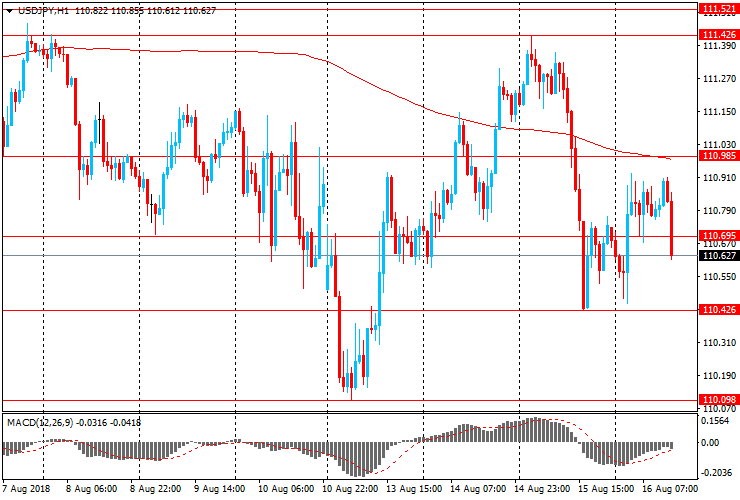Click the 14 Aug 23:00 time label
This screenshot has height=500, width=740.
pos(543,488)
